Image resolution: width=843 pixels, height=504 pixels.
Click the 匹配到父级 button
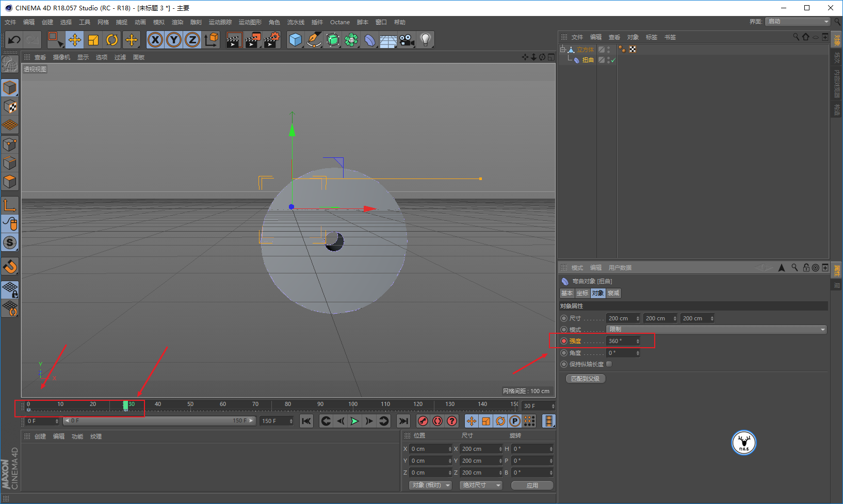coord(586,378)
